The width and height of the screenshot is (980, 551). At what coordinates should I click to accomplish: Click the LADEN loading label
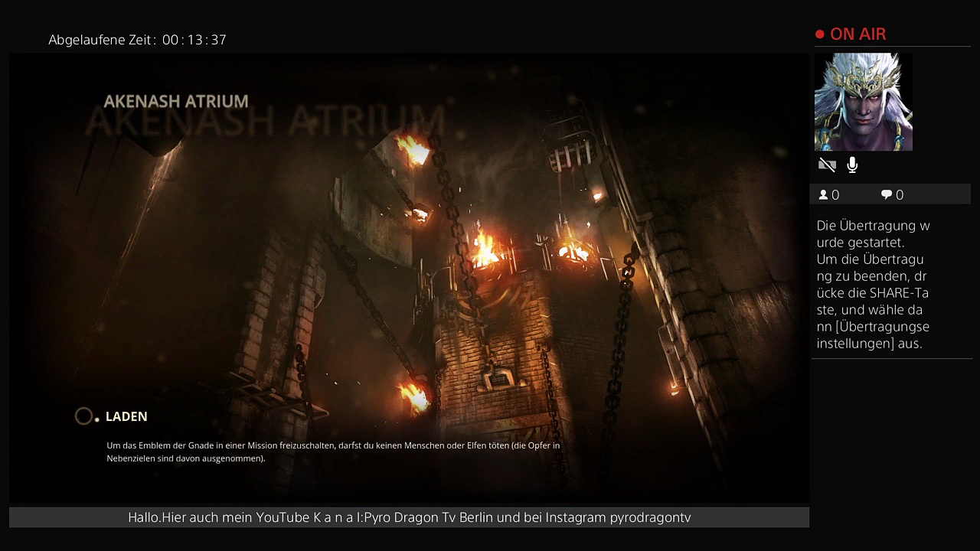click(126, 416)
